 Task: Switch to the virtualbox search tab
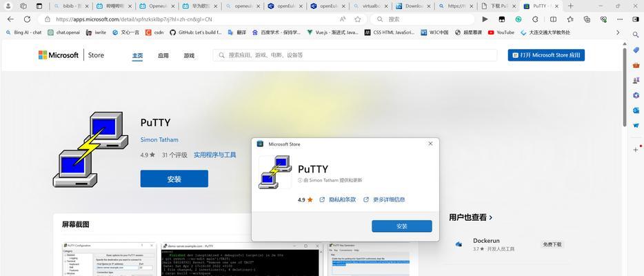(370, 6)
